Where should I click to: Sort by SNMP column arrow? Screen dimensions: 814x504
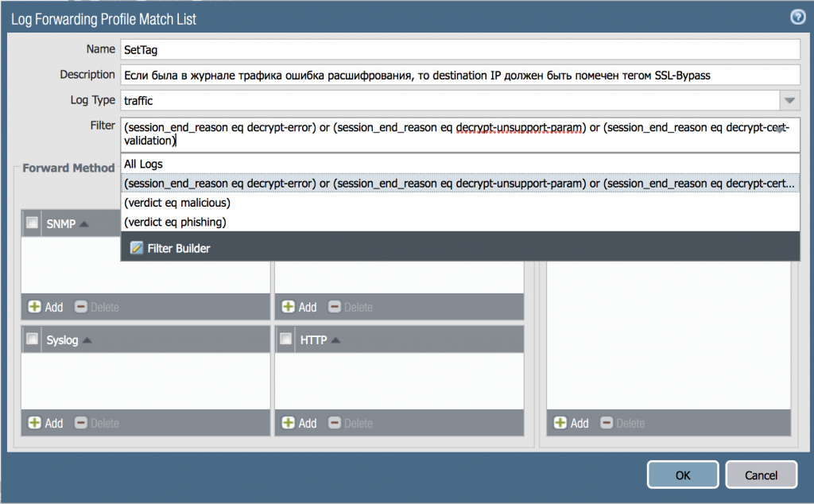[84, 224]
